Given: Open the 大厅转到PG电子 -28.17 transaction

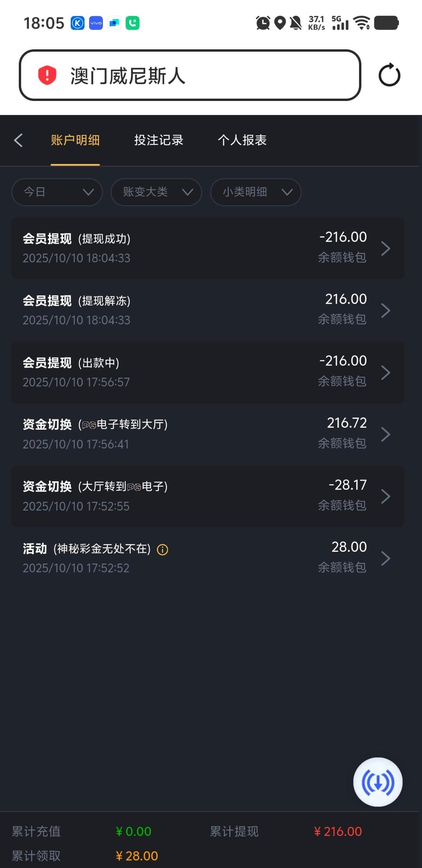Looking at the screenshot, I should (x=207, y=496).
